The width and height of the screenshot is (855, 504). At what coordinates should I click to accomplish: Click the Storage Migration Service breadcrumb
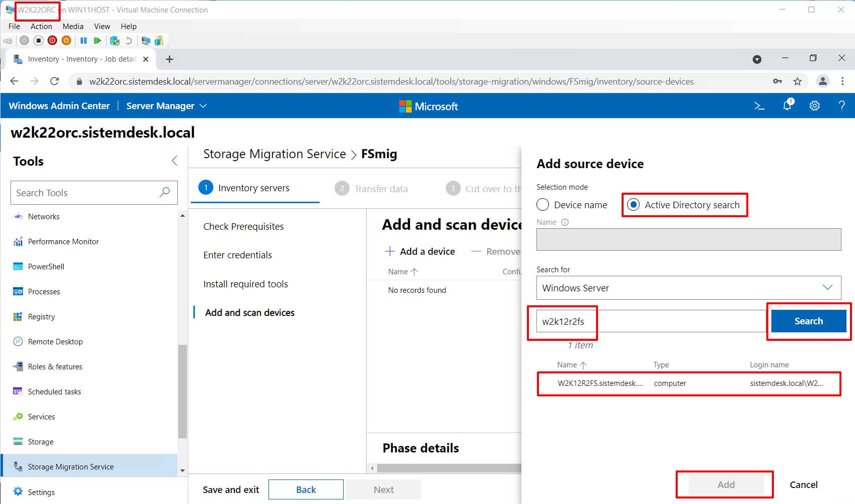tap(274, 154)
